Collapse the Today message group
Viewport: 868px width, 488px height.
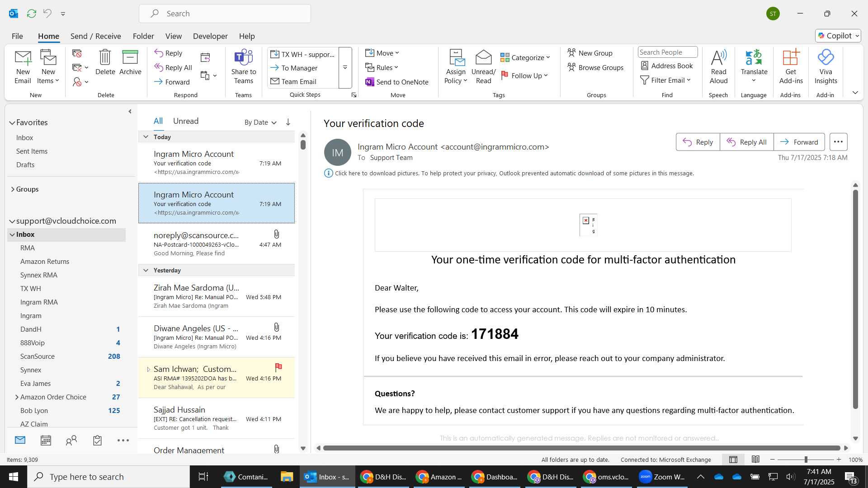point(146,136)
